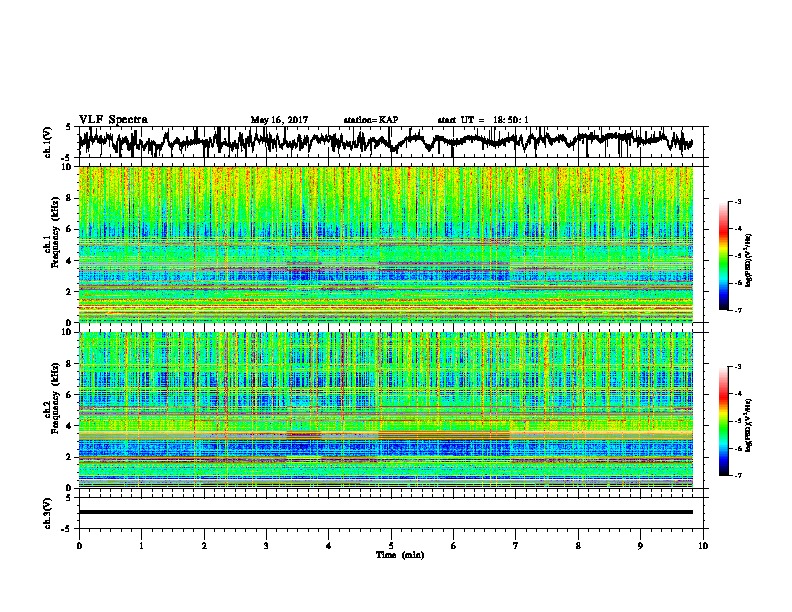This screenshot has width=792, height=612.
Task: Click the time axis tick label "10"
Action: pos(703,546)
